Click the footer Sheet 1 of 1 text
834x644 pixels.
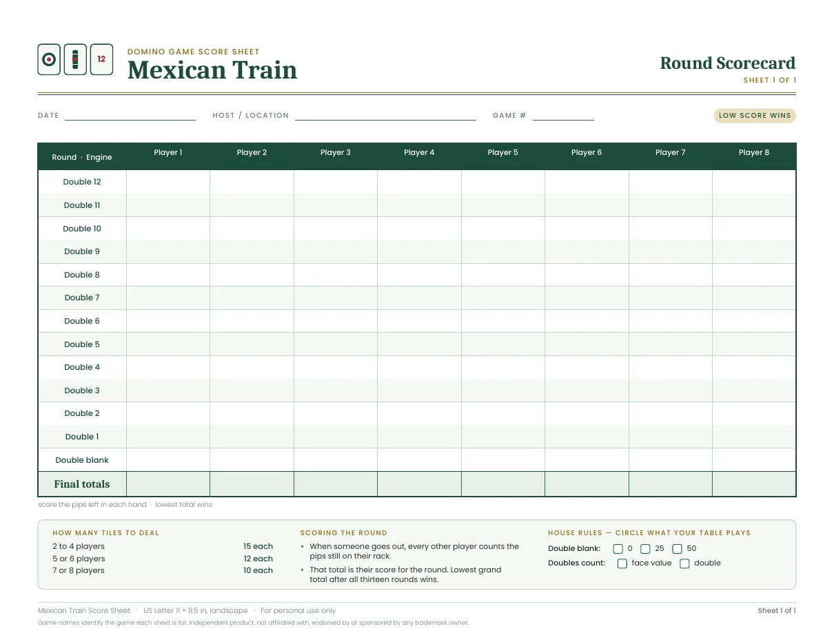tap(777, 610)
